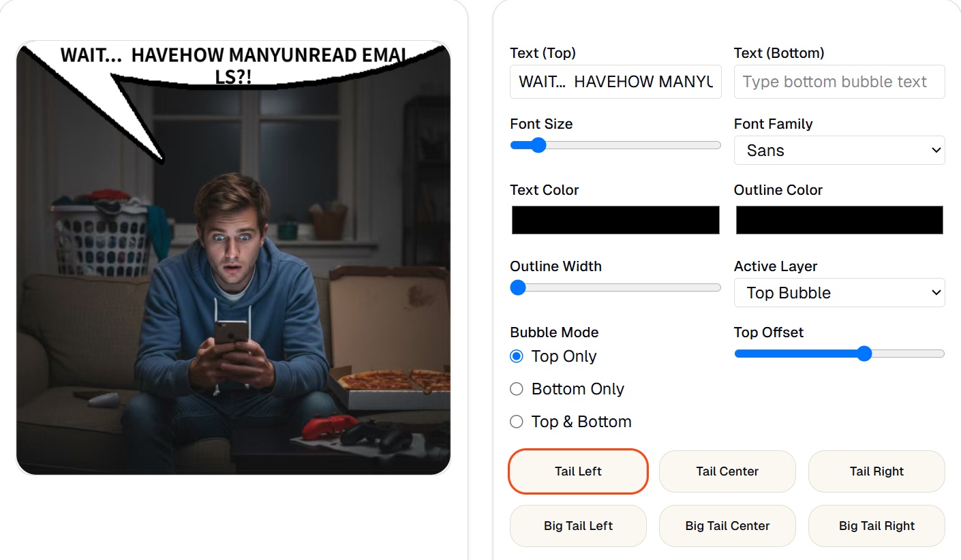The height and width of the screenshot is (560, 961).
Task: Click the Outline Width slider handle
Action: point(518,287)
